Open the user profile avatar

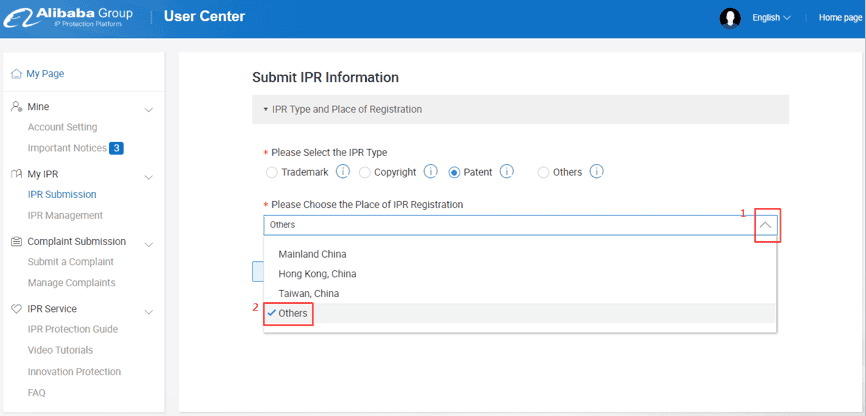tap(730, 18)
